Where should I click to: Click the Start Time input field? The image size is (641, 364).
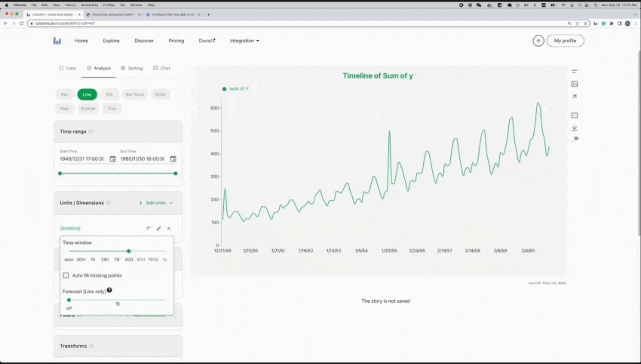tap(84, 159)
